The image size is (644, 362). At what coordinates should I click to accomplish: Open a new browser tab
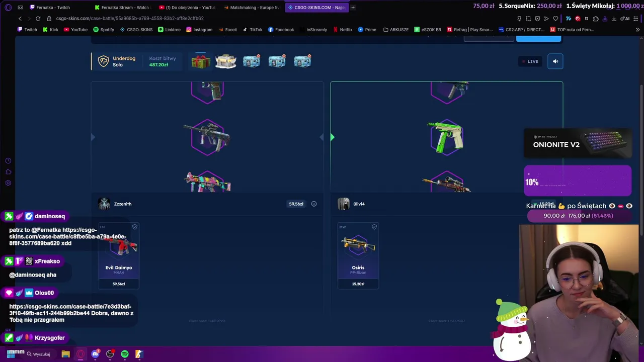point(353,8)
